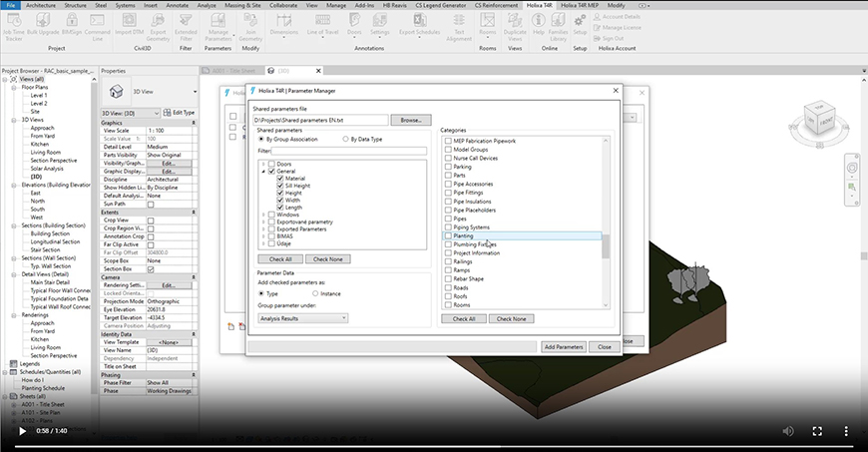Open the Annotate ribbon tab
Viewport: 868px width, 452px height.
point(178,5)
